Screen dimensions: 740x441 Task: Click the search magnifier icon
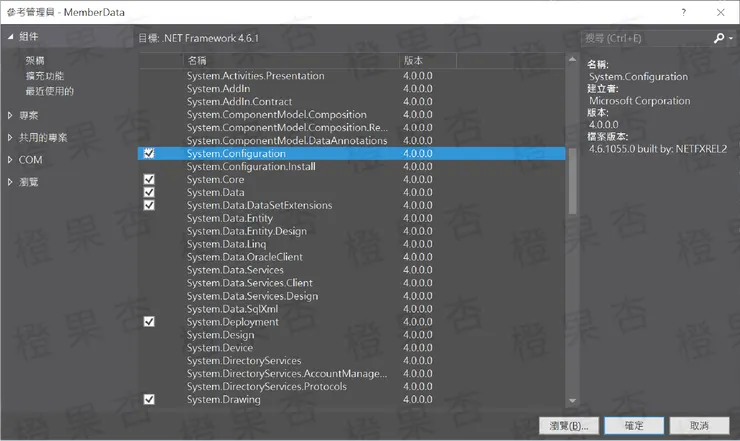click(719, 38)
